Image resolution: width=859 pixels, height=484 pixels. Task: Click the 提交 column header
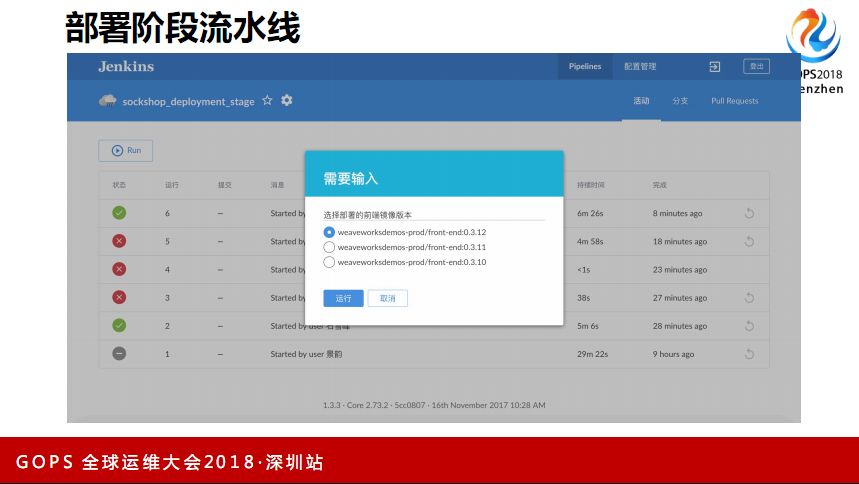point(224,185)
